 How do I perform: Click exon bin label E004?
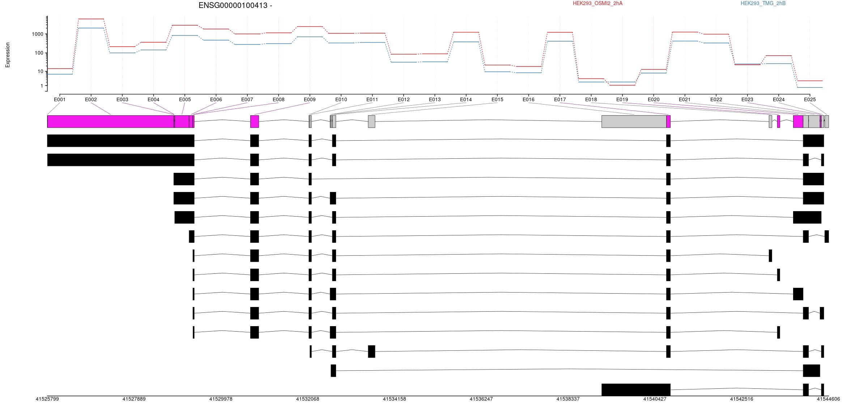[x=153, y=99]
